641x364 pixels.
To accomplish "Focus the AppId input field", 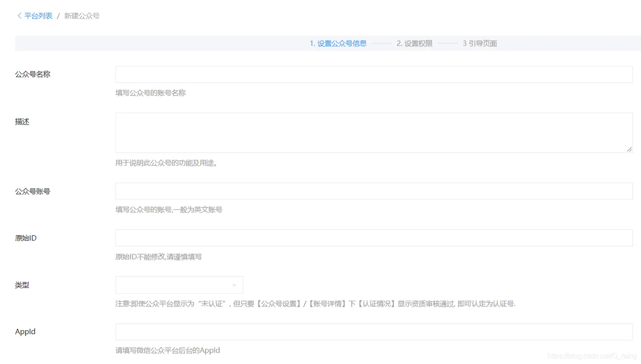I will coord(374,332).
